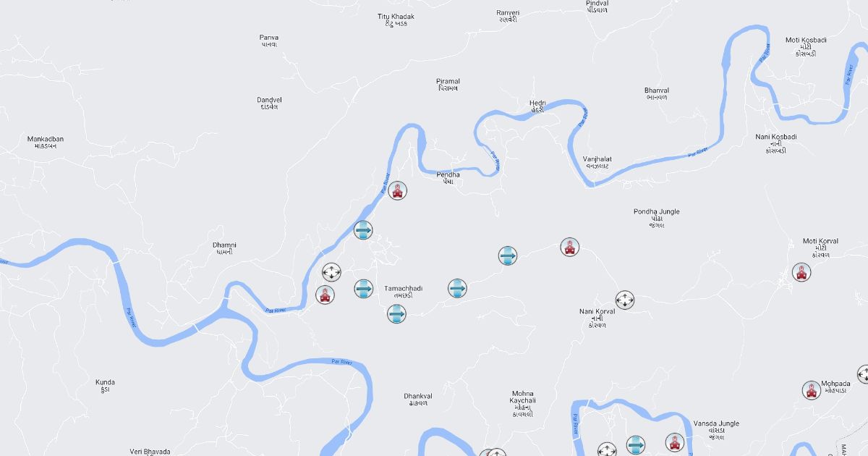Viewport: 868px width, 456px height.
Task: Open the school marker below the Moti Korval label
Action: click(x=801, y=272)
